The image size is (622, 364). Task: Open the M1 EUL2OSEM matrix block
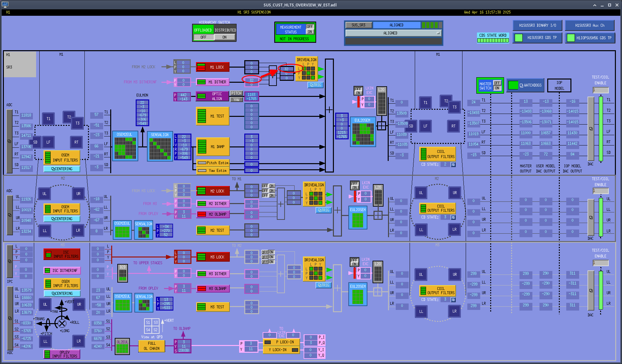(363, 131)
